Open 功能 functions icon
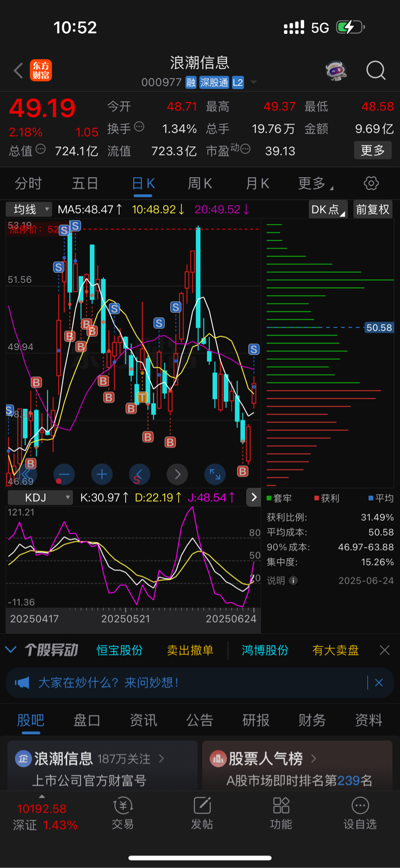The image size is (400, 868). coord(281,813)
